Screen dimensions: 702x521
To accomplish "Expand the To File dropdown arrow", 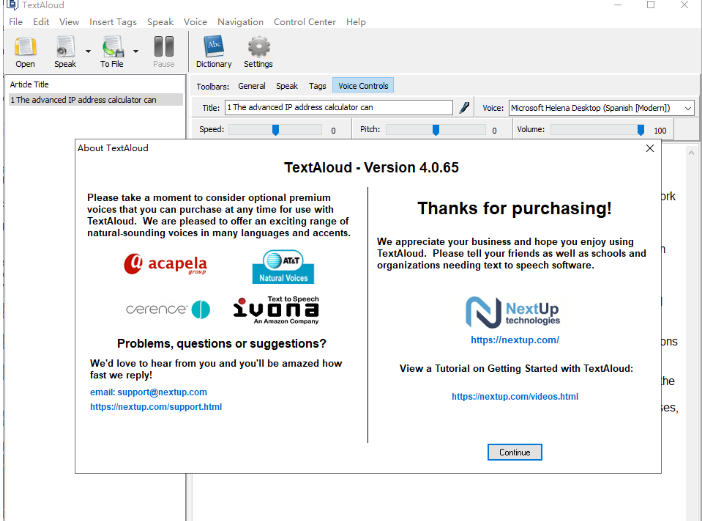I will [135, 49].
